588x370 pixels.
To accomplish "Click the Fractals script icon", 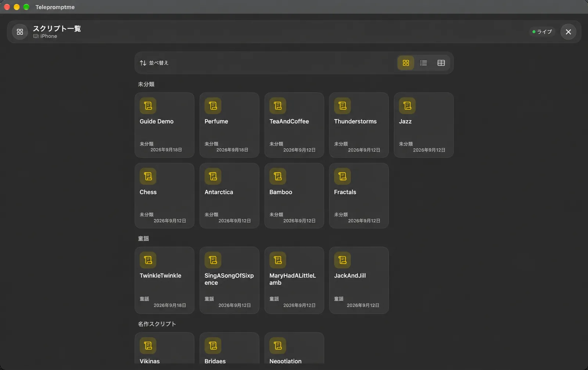I will (343, 177).
